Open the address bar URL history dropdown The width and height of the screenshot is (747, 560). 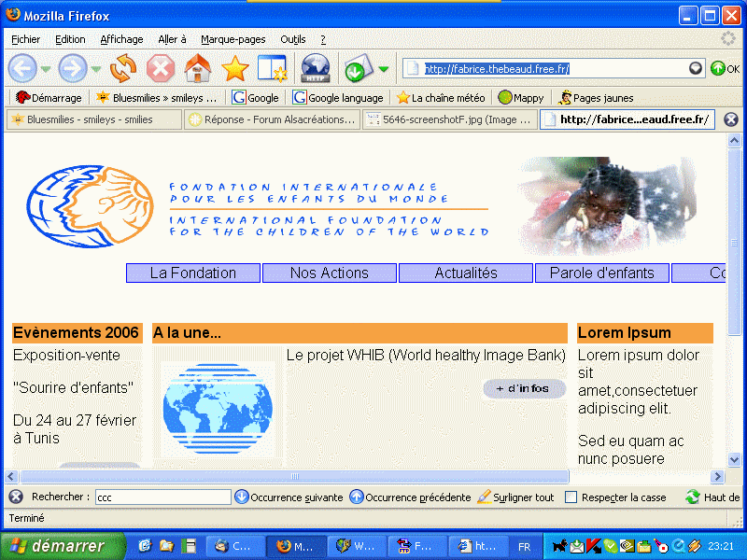696,68
